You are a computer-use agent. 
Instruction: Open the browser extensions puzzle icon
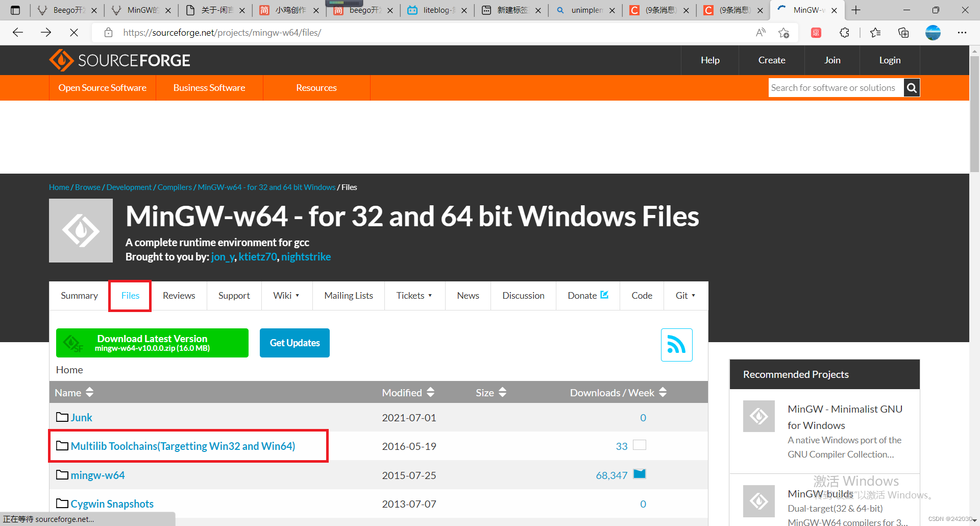pyautogui.click(x=844, y=33)
